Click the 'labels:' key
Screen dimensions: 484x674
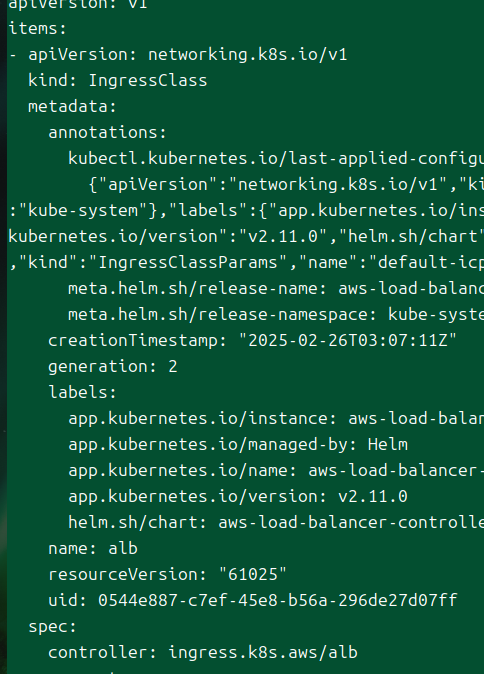click(82, 392)
